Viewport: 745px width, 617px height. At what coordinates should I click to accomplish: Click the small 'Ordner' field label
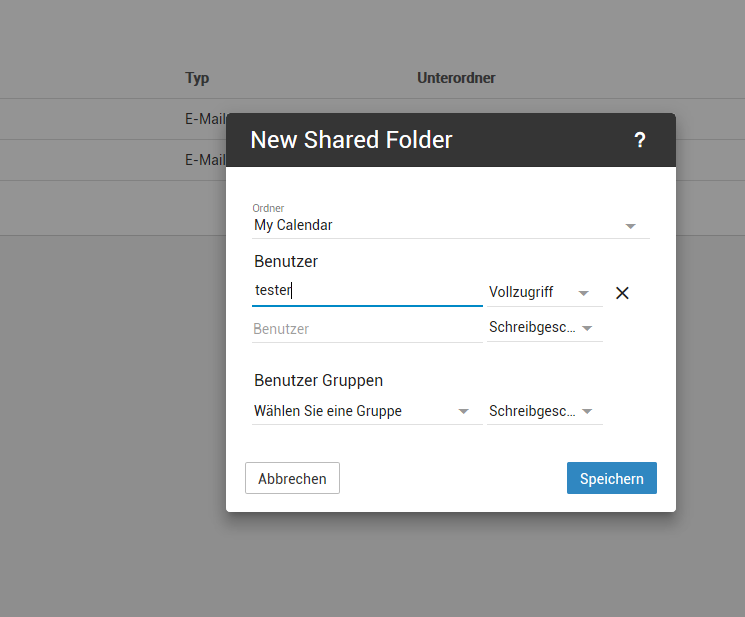point(268,208)
